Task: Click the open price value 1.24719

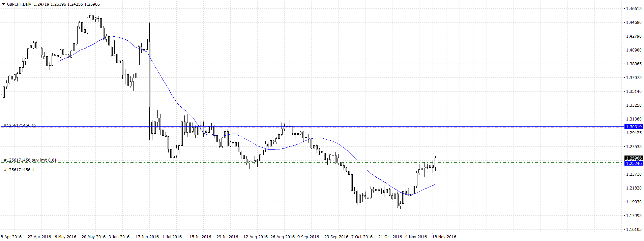Action: click(x=41, y=4)
